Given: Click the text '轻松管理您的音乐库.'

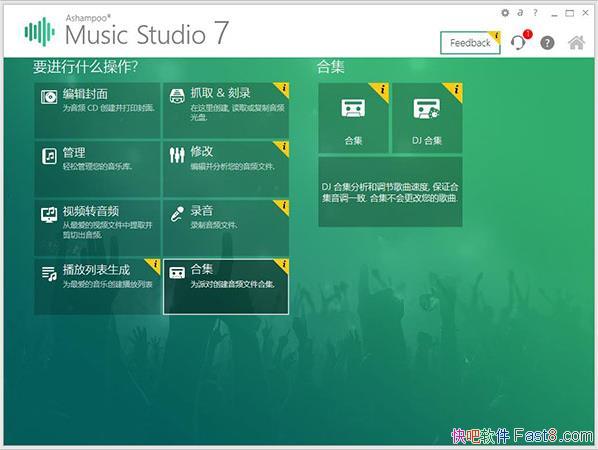Looking at the screenshot, I should coord(98,167).
